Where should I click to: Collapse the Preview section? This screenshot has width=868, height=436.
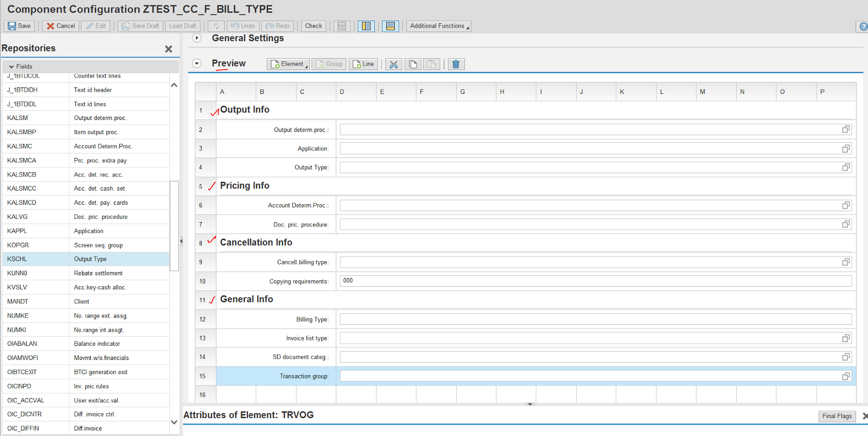point(197,64)
